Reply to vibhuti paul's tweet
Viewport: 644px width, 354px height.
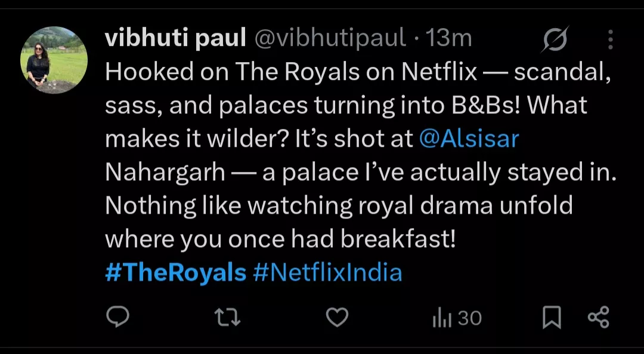click(x=117, y=317)
